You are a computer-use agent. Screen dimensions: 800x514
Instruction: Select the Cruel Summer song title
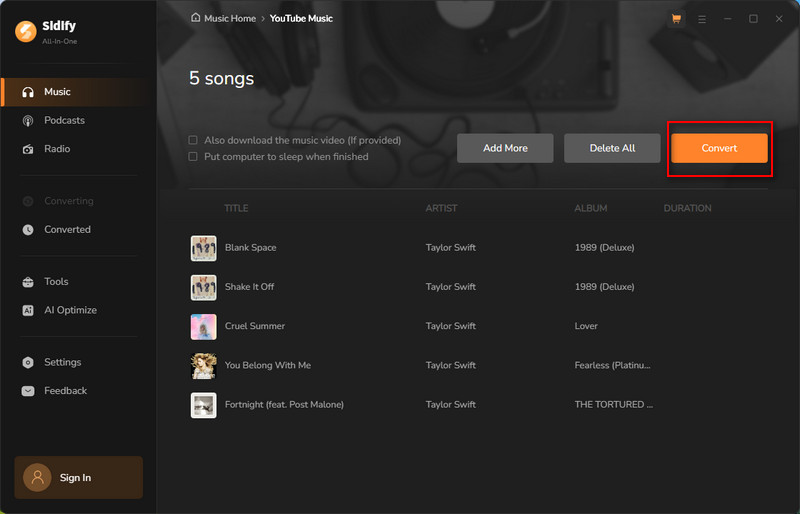coord(255,326)
